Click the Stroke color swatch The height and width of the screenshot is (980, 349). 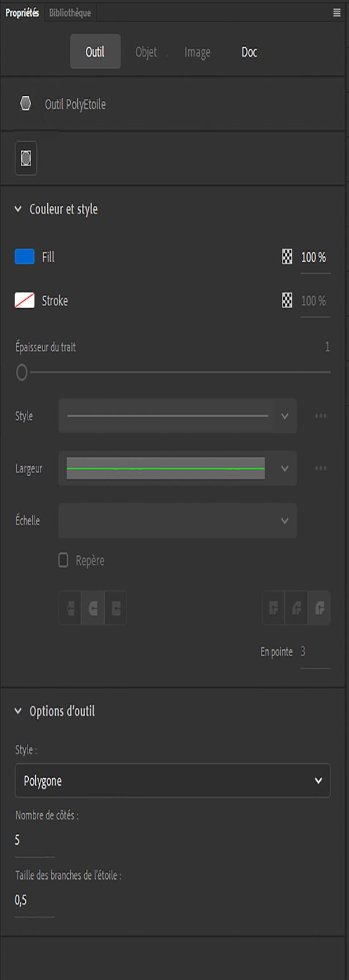click(x=25, y=300)
